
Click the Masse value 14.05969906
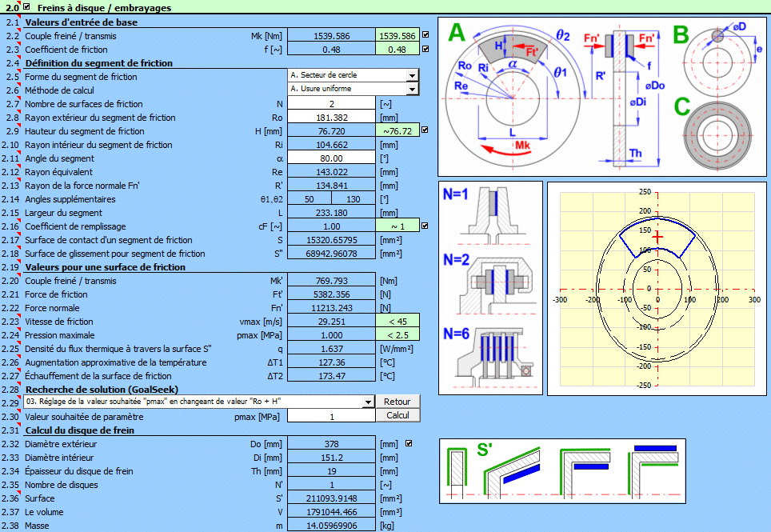pyautogui.click(x=331, y=526)
